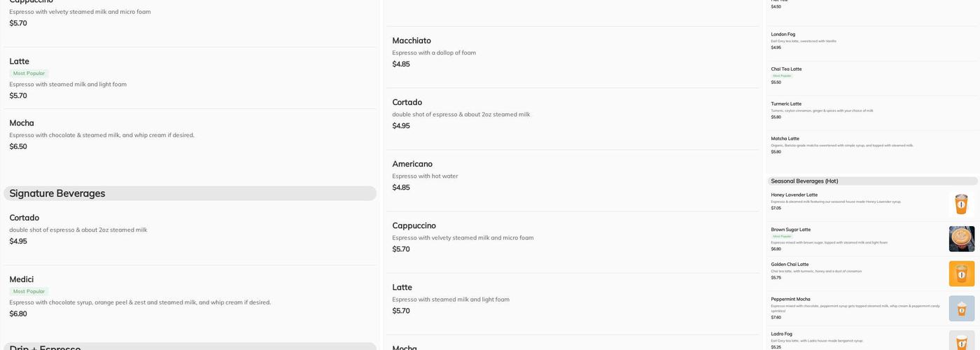Select the Medici menu item
Viewport: 980px width, 350px height.
[x=21, y=279]
